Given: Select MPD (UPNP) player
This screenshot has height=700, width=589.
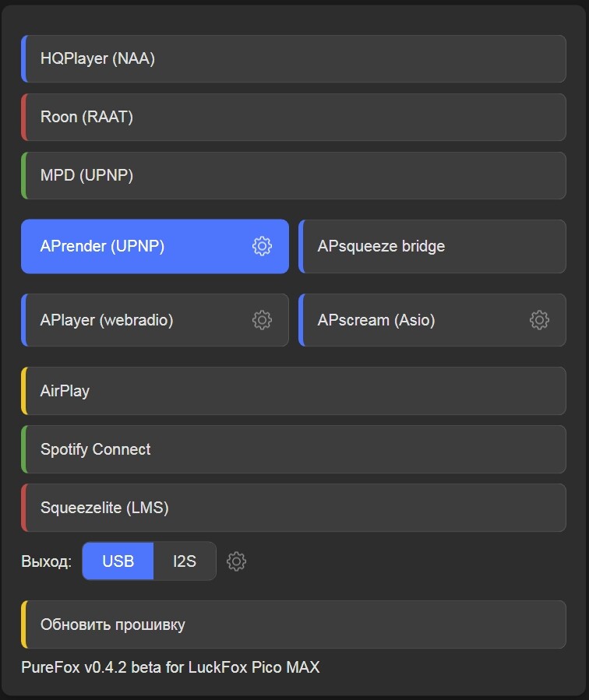Looking at the screenshot, I should (x=294, y=175).
